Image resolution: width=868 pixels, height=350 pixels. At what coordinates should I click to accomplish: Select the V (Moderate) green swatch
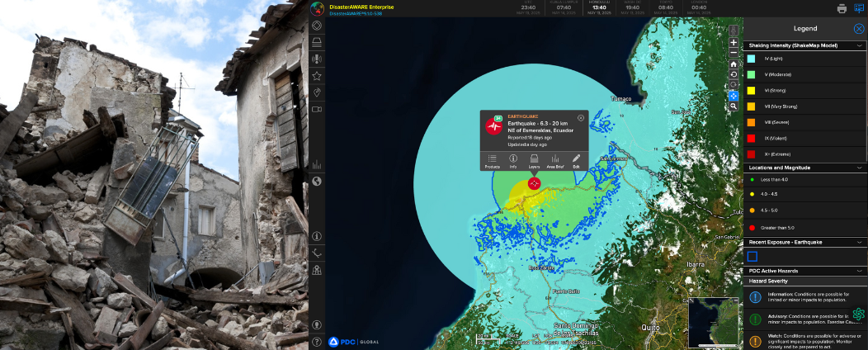tap(752, 74)
